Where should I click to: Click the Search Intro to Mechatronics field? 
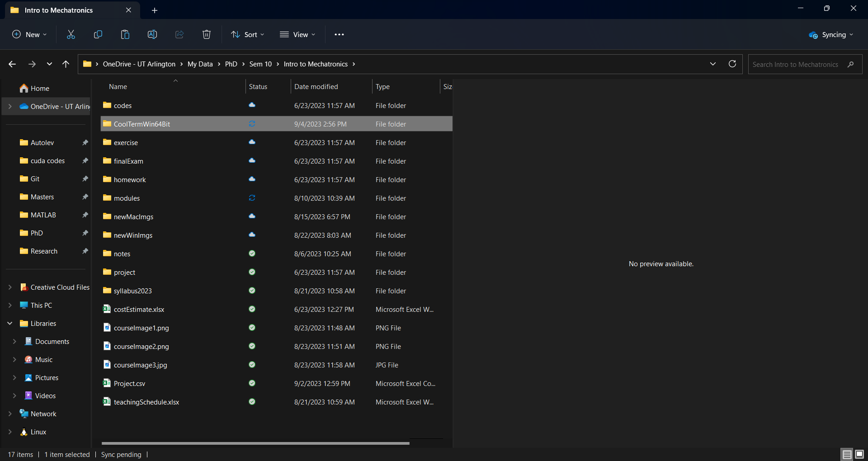coord(796,65)
